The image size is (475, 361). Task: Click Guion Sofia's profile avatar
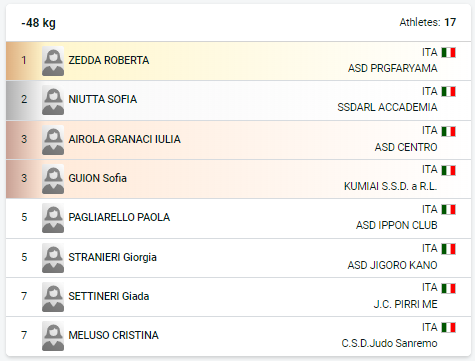(53, 179)
